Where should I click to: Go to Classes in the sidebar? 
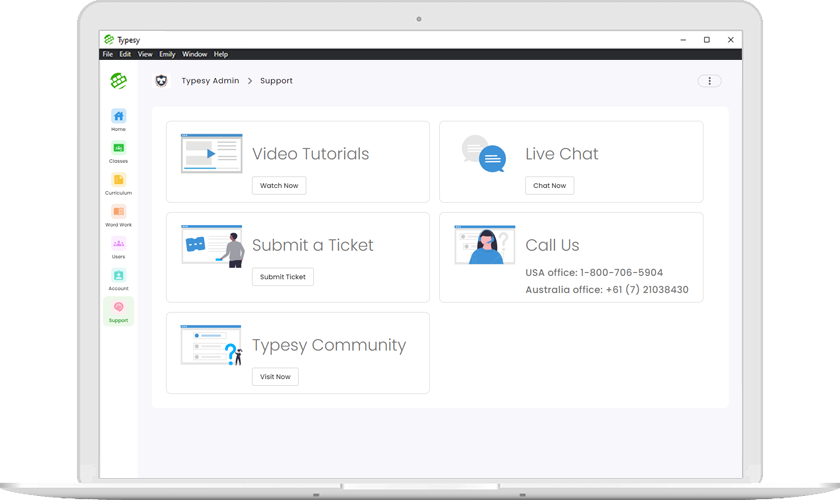pyautogui.click(x=118, y=148)
